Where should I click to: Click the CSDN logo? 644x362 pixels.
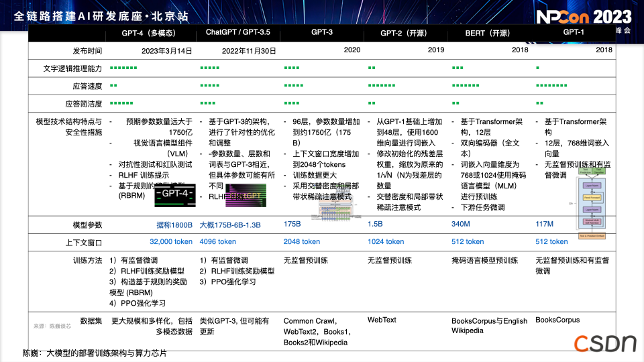pyautogui.click(x=604, y=343)
